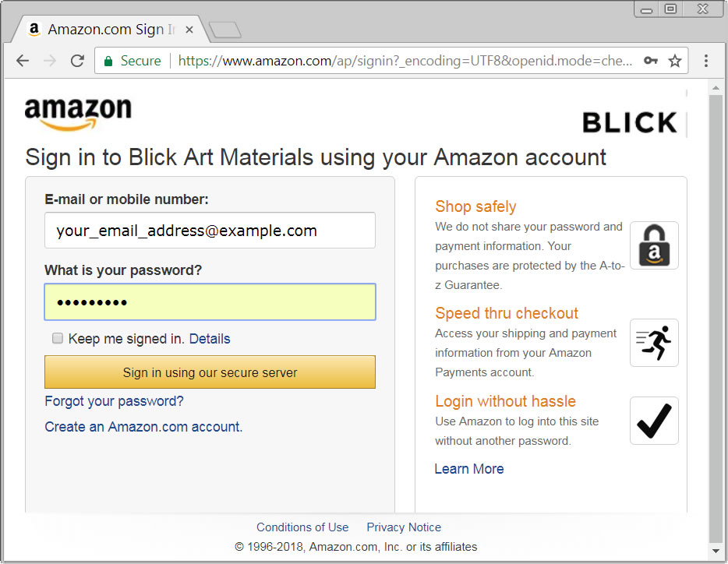This screenshot has height=564, width=728.
Task: Click the checkmark Login without hassle icon
Action: coord(654,421)
